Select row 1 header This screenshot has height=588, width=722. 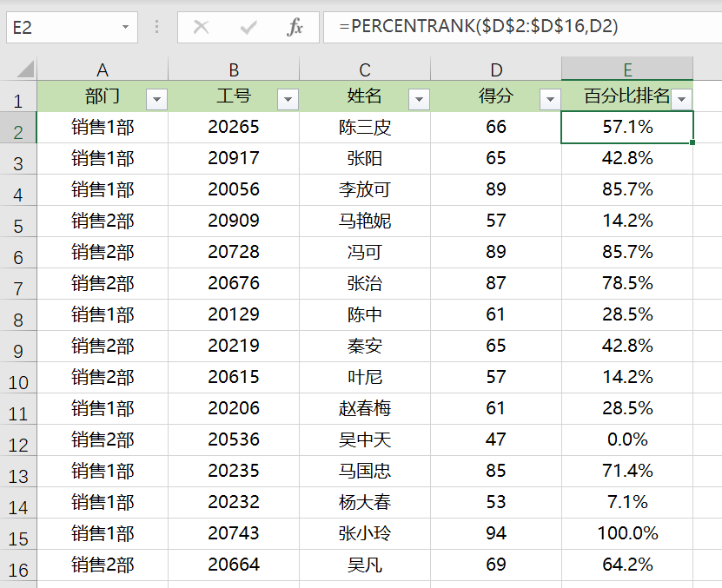click(18, 96)
